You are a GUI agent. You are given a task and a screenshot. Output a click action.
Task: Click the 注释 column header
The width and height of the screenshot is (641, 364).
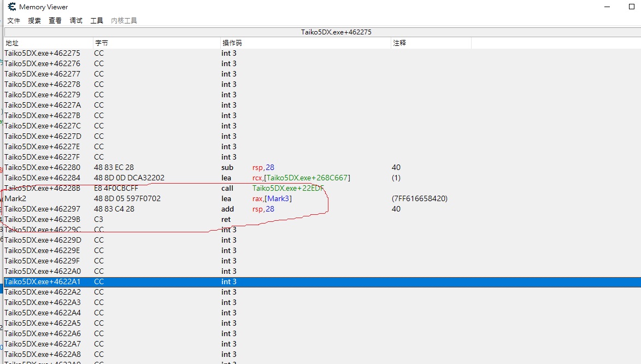(x=431, y=43)
